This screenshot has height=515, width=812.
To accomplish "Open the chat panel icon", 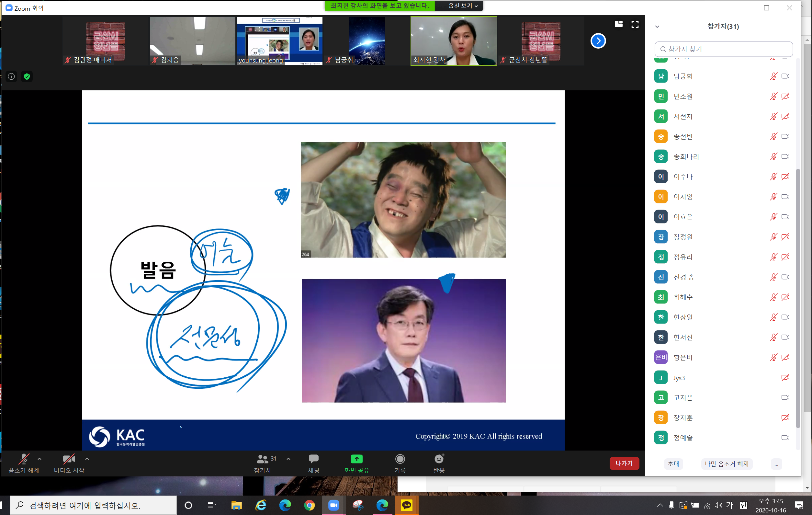I will click(313, 459).
